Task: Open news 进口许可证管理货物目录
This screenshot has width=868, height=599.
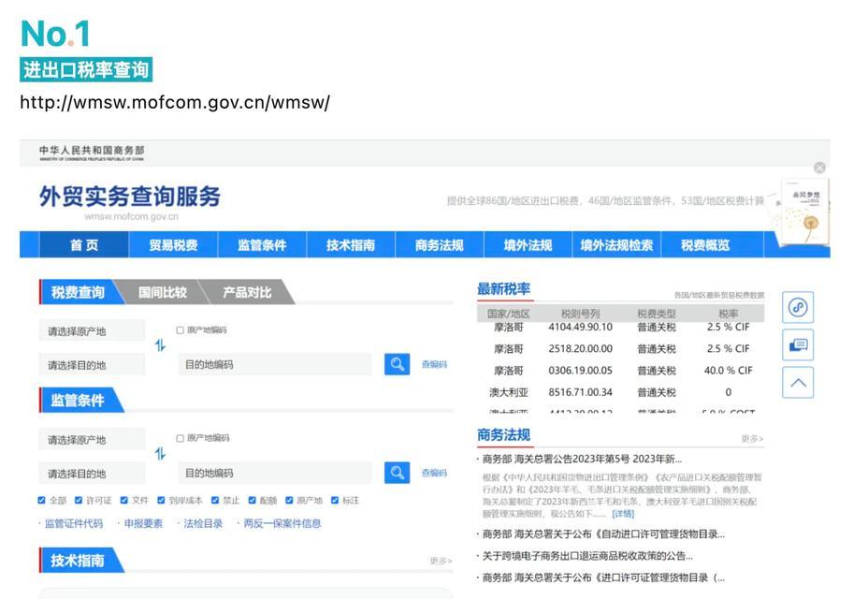Action: coord(603,577)
